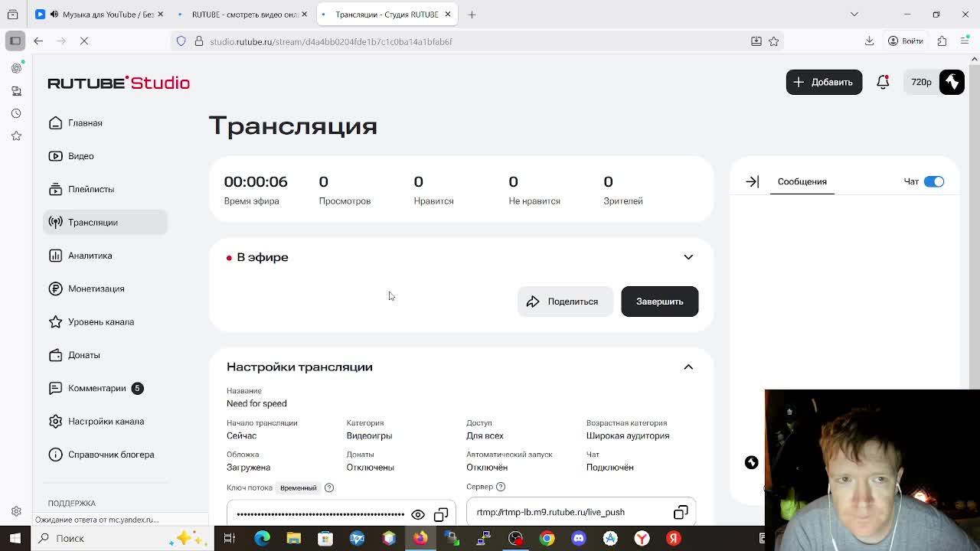Switch to Музыка для YouTube tab

(100, 15)
